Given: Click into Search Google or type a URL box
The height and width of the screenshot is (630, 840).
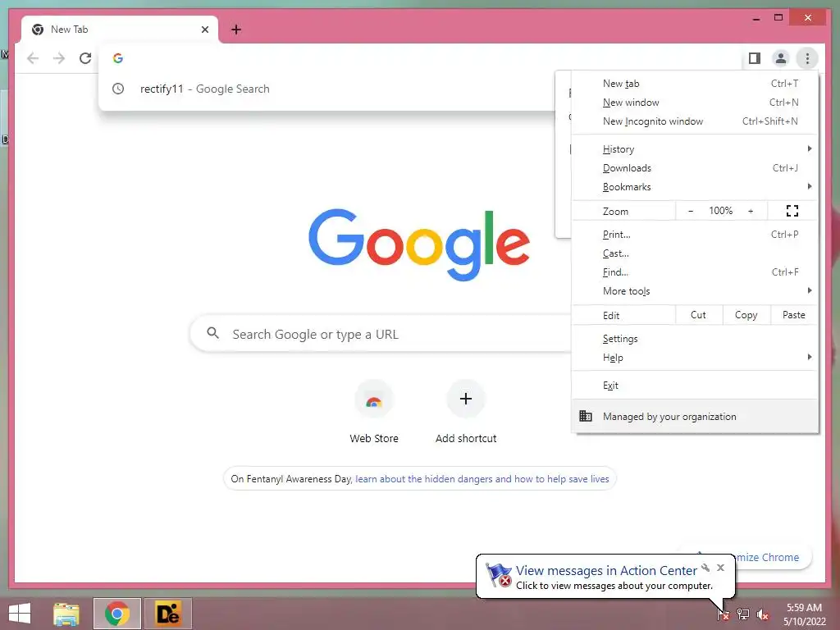Looking at the screenshot, I should click(381, 334).
